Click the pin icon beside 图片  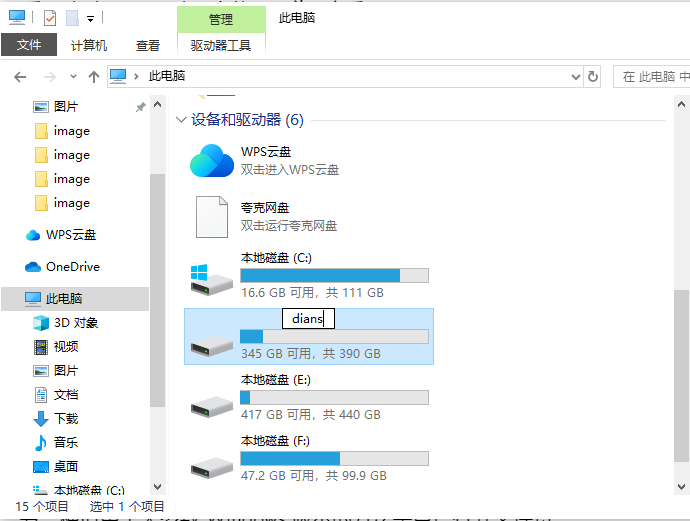coord(140,107)
